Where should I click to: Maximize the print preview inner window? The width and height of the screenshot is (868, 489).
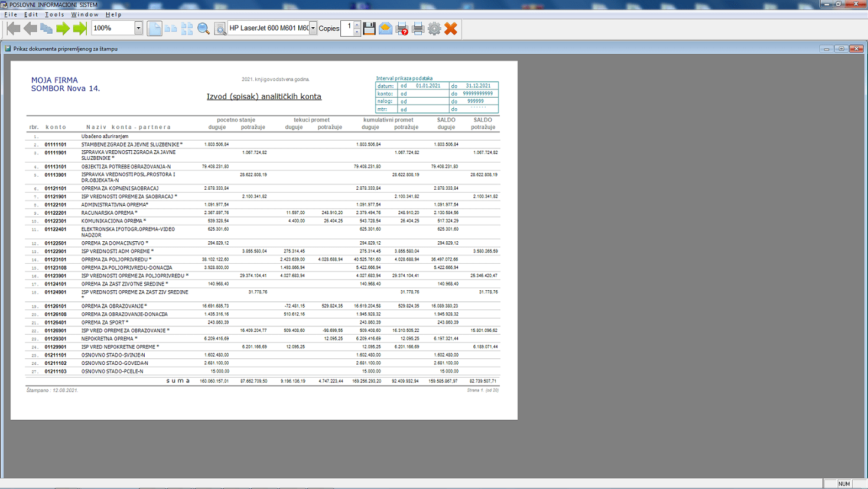841,48
